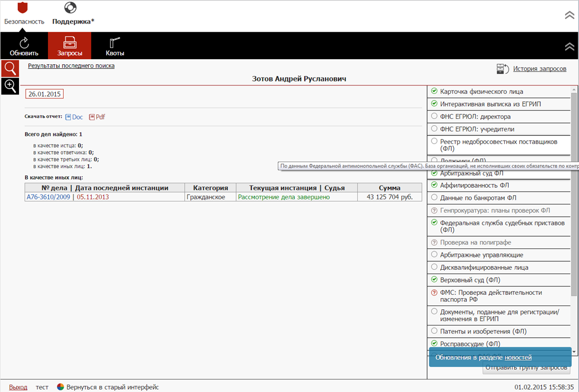Click the Зотов Андрей Русланович heading
The height and width of the screenshot is (392, 579).
point(299,79)
